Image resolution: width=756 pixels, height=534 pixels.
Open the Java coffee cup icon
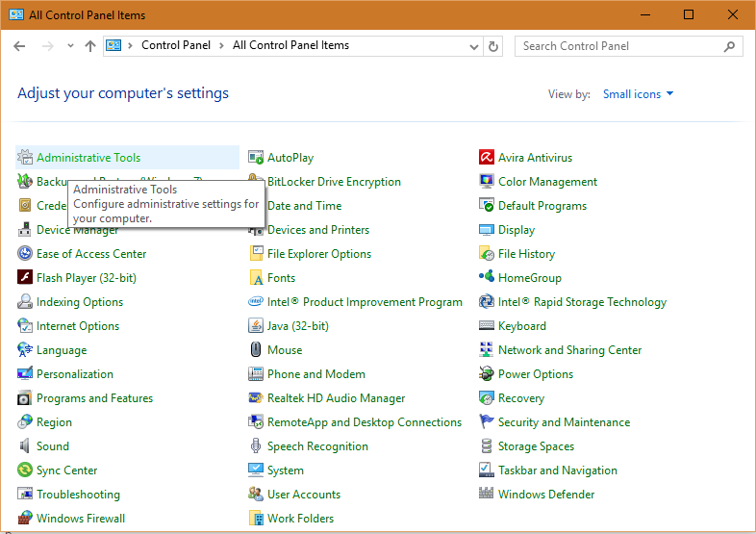[x=256, y=325]
